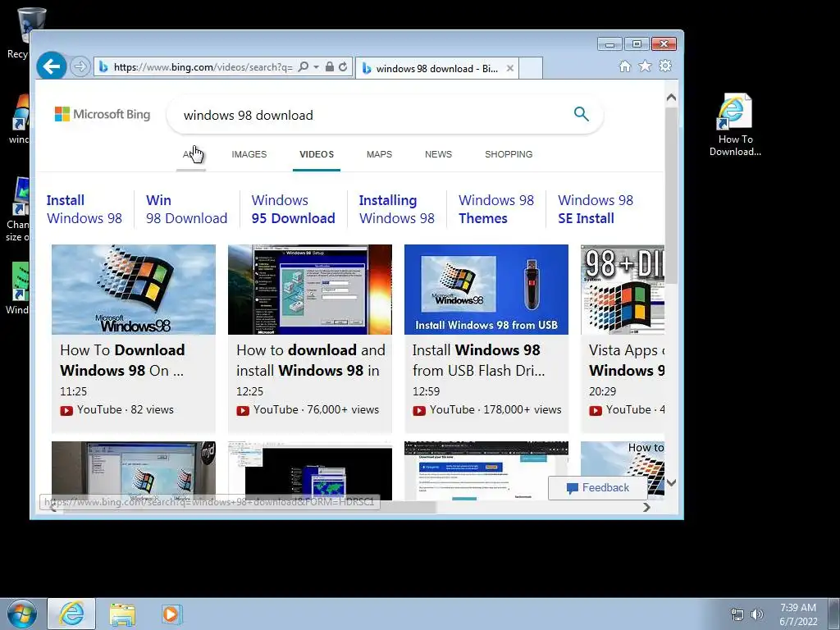Image resolution: width=840 pixels, height=630 pixels.
Task: Open the second-row world map setup thumbnail
Action: coord(309,469)
